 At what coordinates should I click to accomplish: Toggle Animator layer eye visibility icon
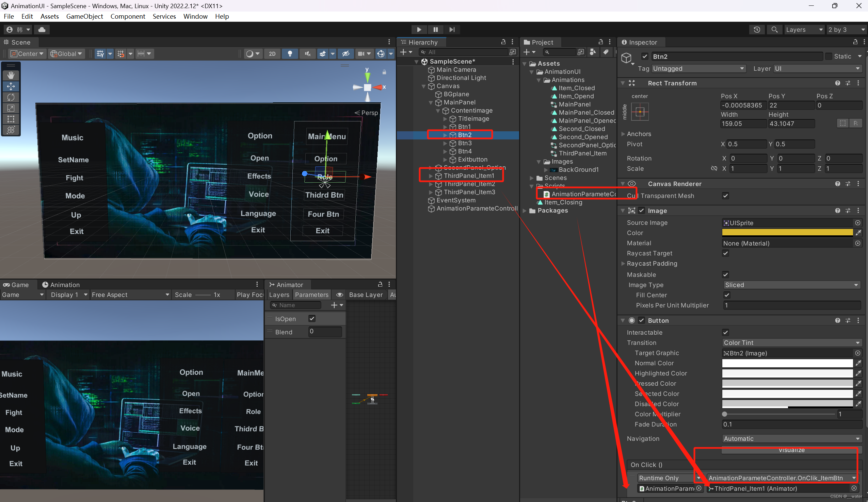(339, 295)
